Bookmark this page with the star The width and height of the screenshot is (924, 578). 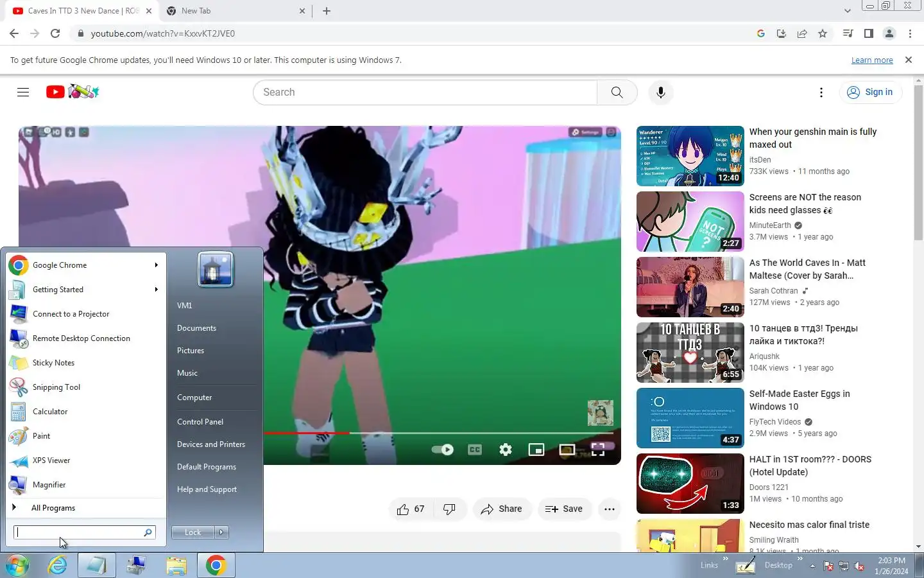pos(823,33)
